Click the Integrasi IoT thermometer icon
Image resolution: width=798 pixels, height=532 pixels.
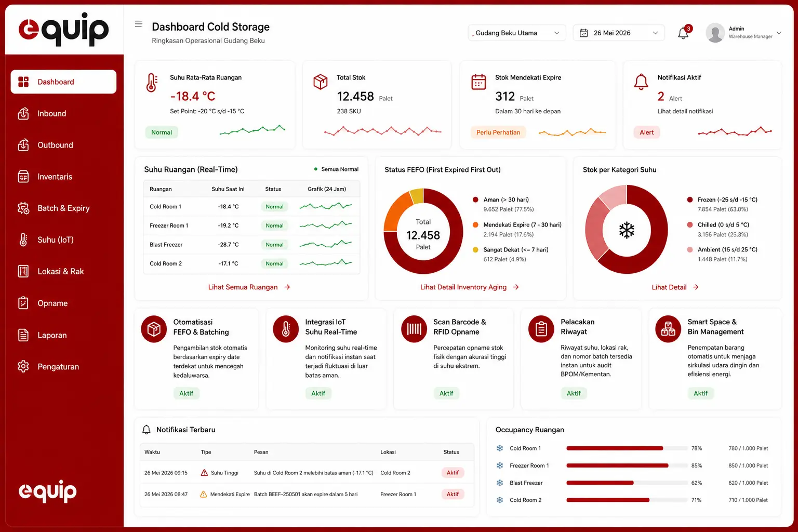click(x=286, y=329)
